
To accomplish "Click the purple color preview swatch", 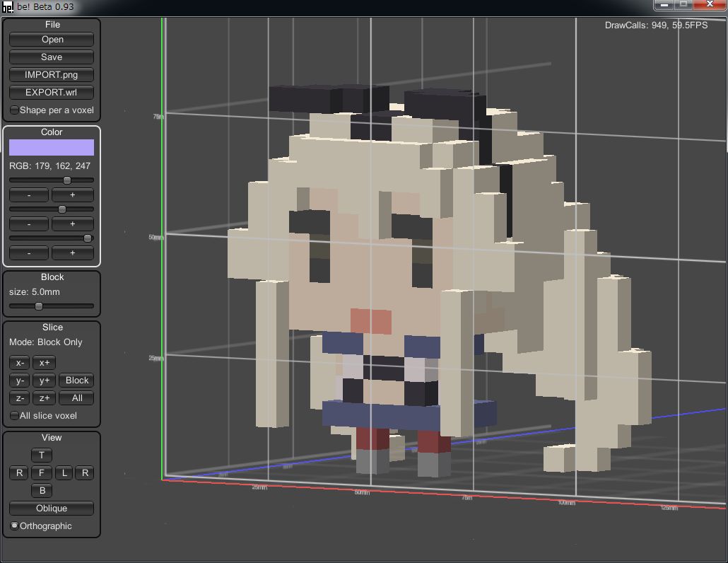I will 52,147.
